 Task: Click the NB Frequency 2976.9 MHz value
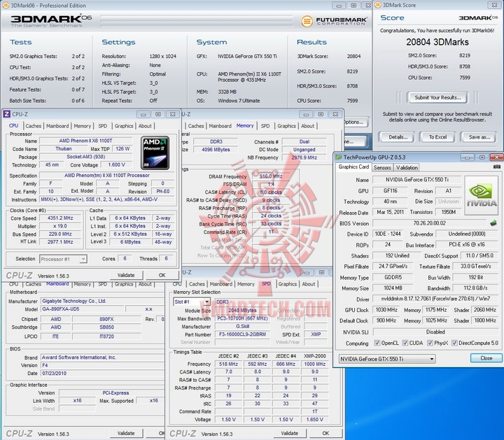click(x=304, y=157)
